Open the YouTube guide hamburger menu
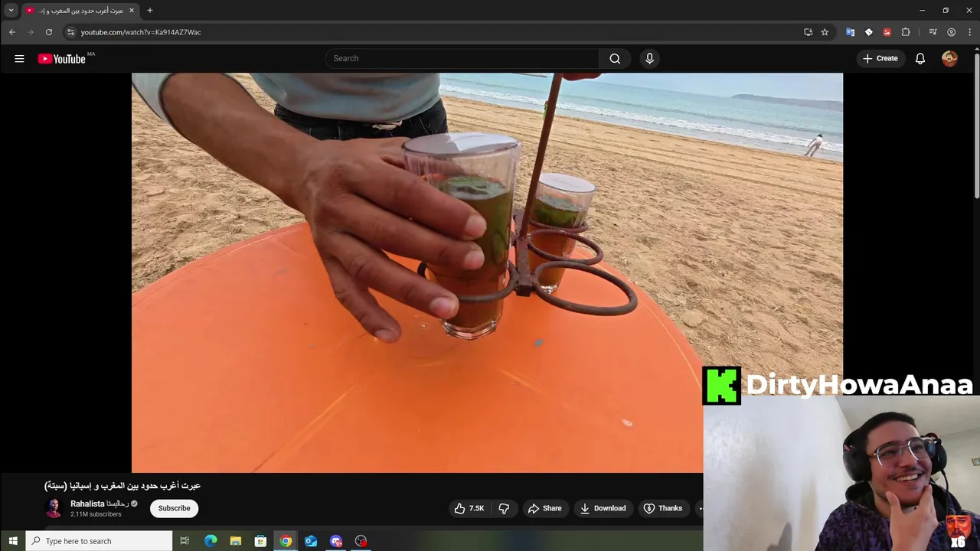Screen dimensions: 980x551 19,58
